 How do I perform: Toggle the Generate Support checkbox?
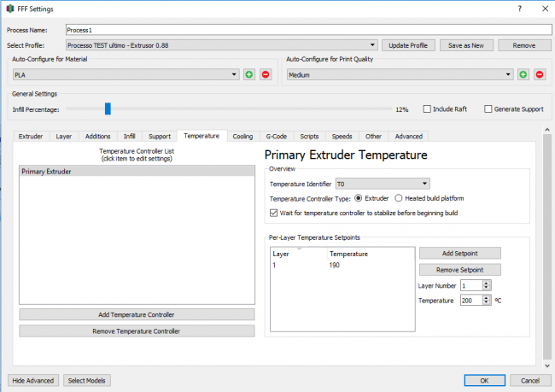pos(488,109)
